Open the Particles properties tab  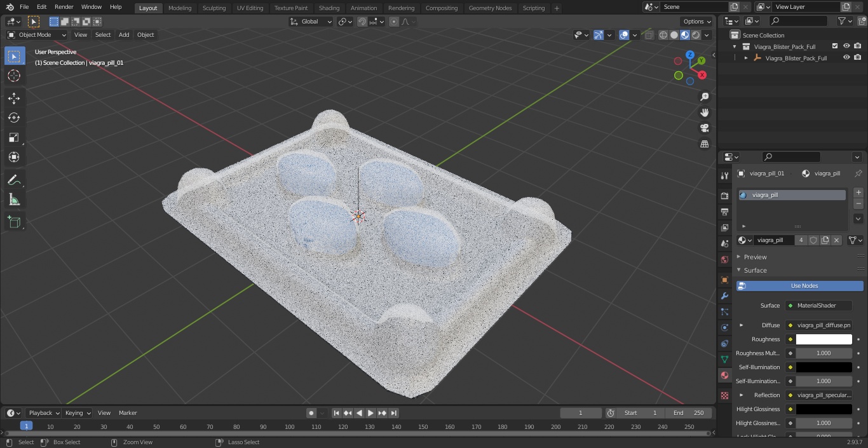(x=724, y=311)
